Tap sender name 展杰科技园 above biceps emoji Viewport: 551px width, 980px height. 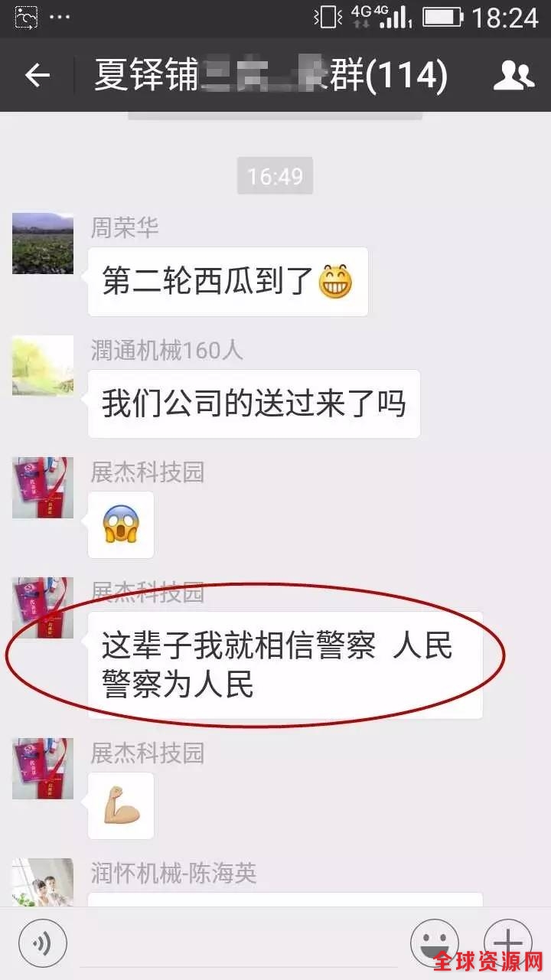tap(148, 753)
